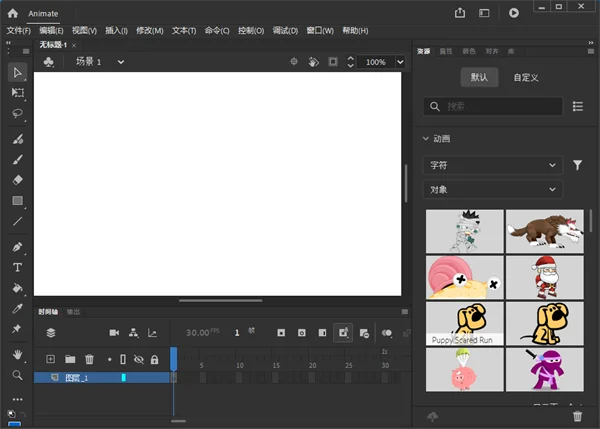Select the Line tool
The height and width of the screenshot is (429, 600).
point(18,221)
